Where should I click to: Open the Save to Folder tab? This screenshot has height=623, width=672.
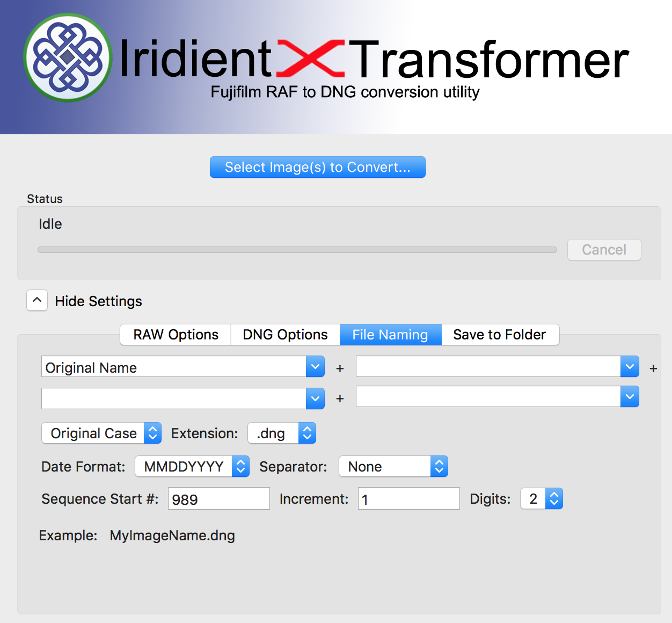(x=500, y=335)
